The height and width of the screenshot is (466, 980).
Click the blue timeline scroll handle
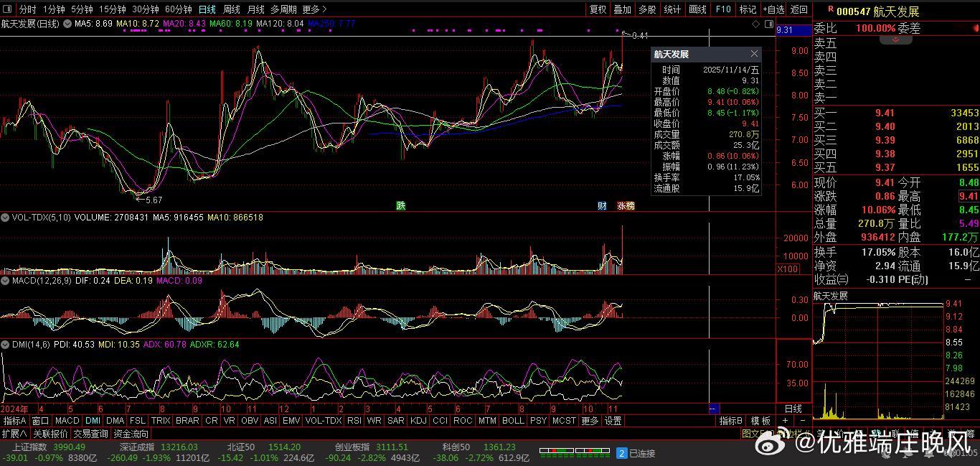713,409
